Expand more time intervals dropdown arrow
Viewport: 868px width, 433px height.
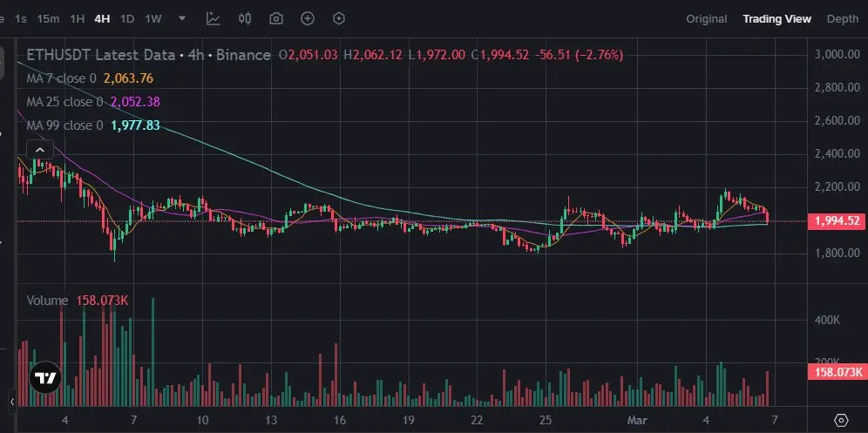(x=181, y=18)
